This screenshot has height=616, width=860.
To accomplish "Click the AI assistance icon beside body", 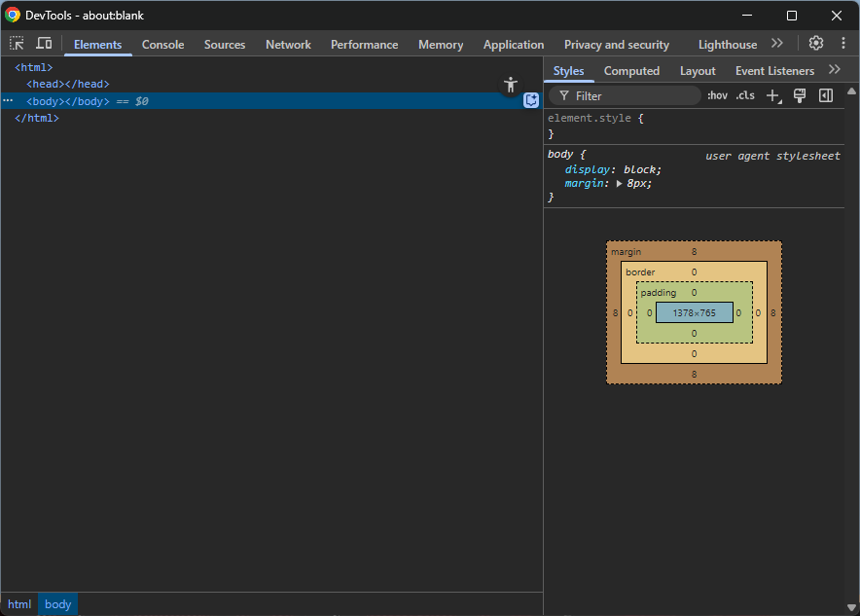I will (531, 100).
